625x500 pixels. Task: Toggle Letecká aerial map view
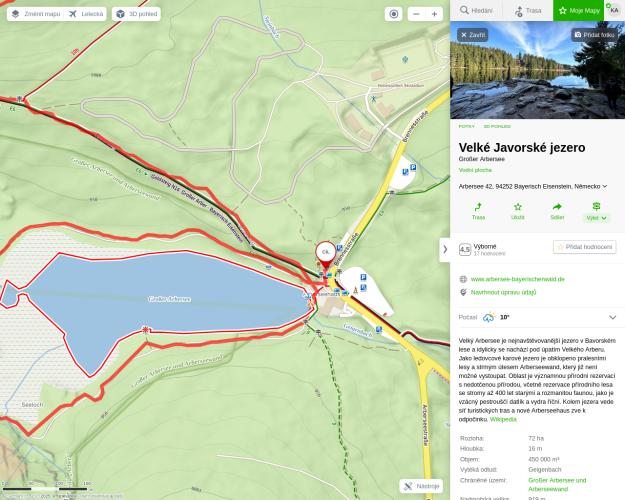point(85,14)
